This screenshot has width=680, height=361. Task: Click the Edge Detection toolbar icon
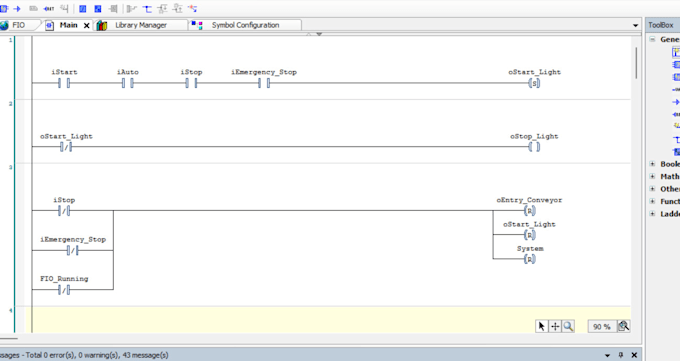(98, 8)
